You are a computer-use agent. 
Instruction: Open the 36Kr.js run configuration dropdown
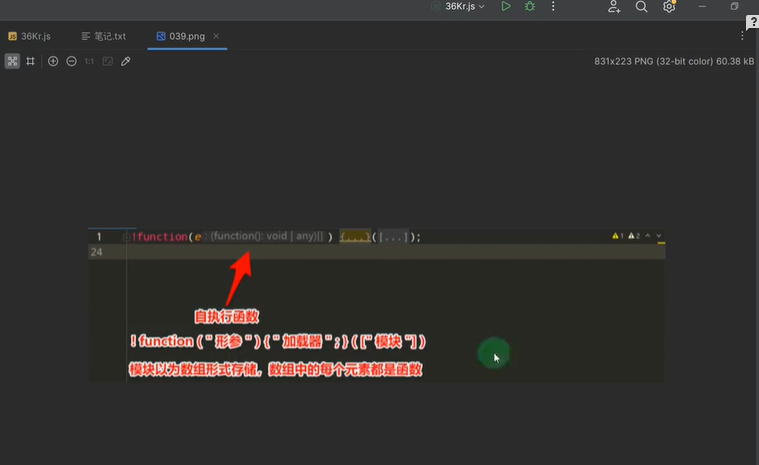458,7
